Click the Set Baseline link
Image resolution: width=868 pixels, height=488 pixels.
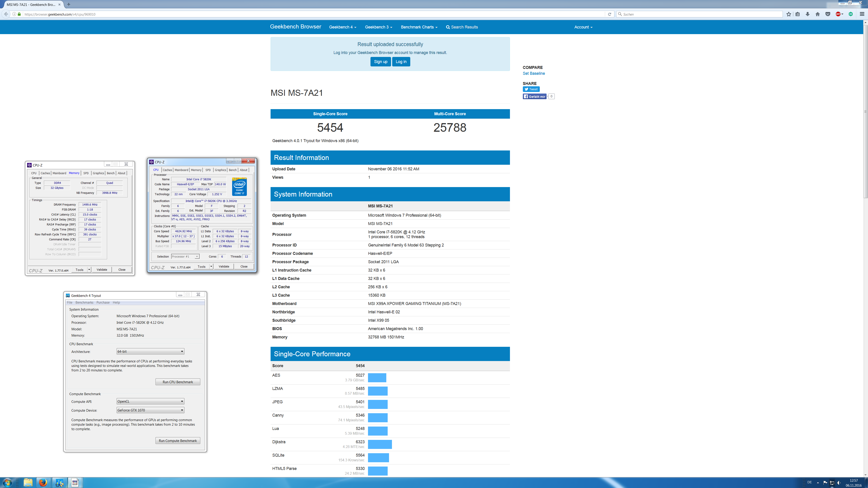coord(534,73)
